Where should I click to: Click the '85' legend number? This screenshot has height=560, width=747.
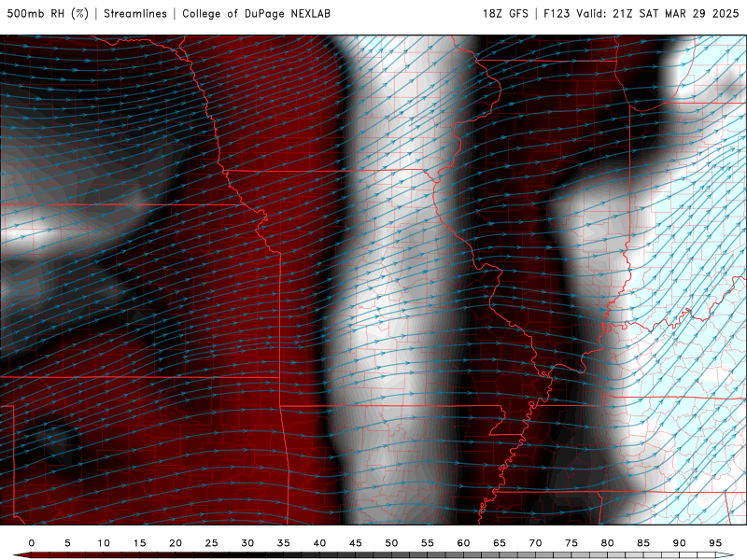pos(643,543)
